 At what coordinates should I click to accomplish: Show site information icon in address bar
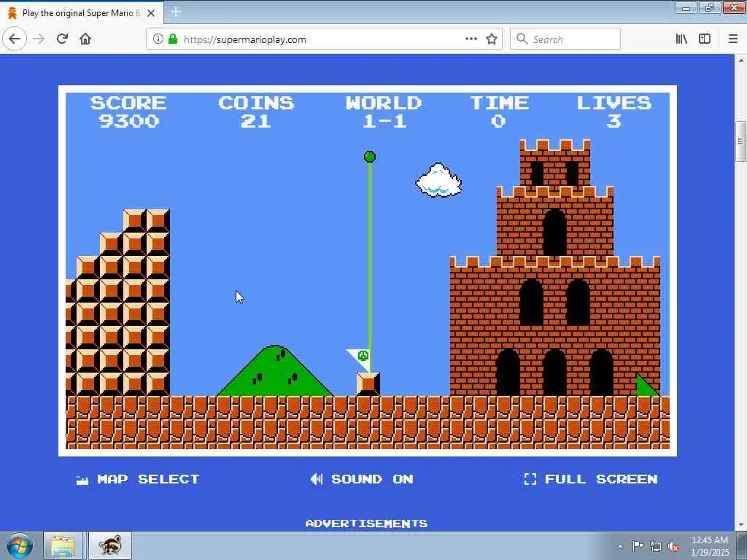(158, 39)
